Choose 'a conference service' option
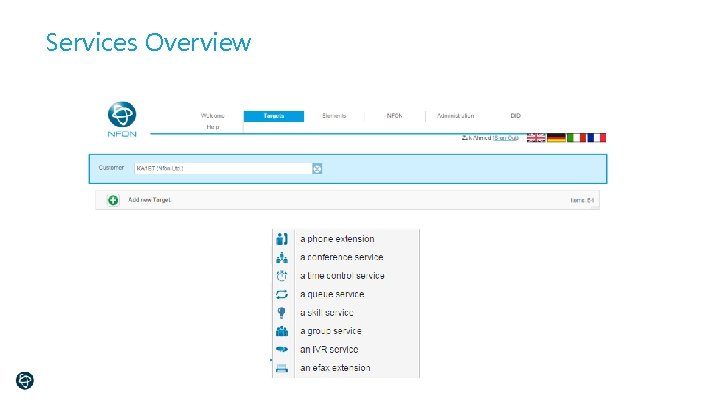 pos(342,257)
